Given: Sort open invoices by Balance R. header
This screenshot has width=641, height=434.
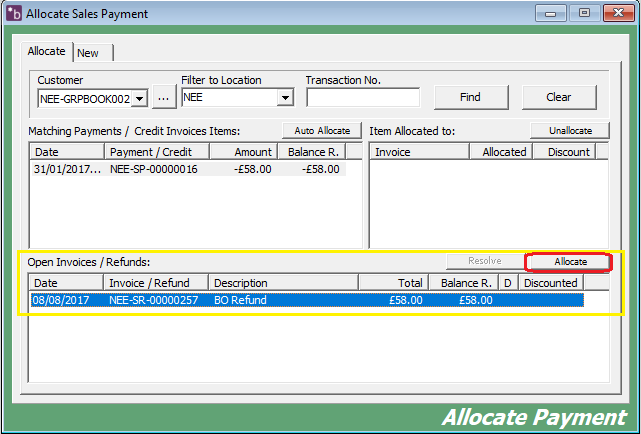Looking at the screenshot, I should coord(464,283).
